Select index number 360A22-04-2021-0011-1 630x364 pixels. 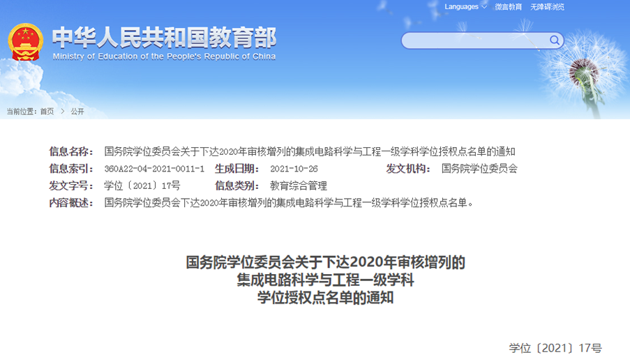tap(154, 169)
